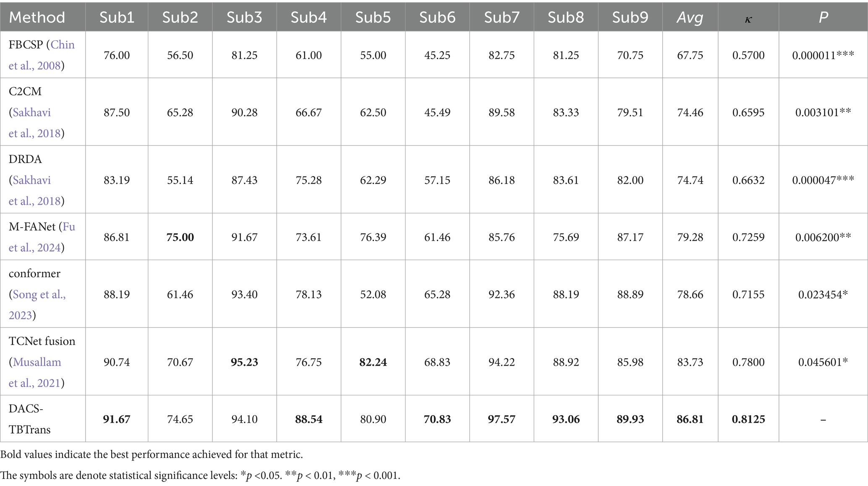Click the bold kappa value 0.8125
Image resolution: width=868 pixels, height=486 pixels.
pyautogui.click(x=748, y=419)
